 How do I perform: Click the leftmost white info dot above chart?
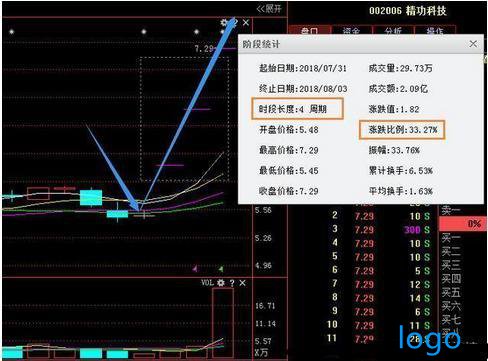pos(12,32)
